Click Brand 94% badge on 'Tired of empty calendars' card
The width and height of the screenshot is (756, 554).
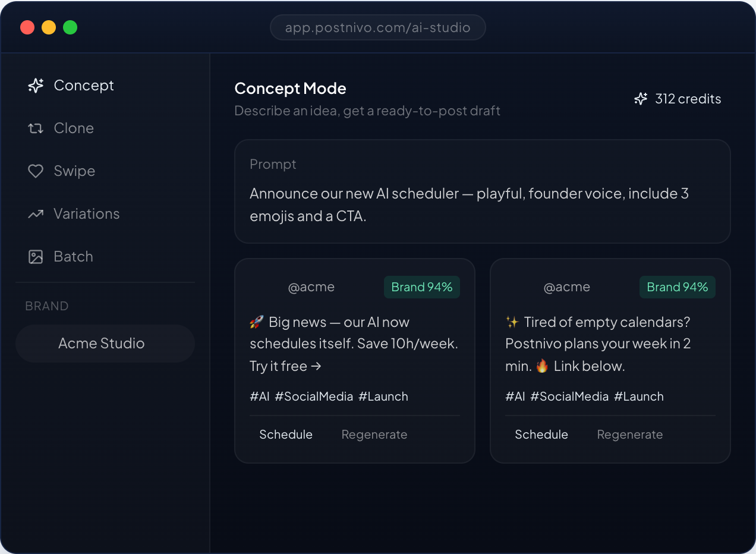pos(678,287)
